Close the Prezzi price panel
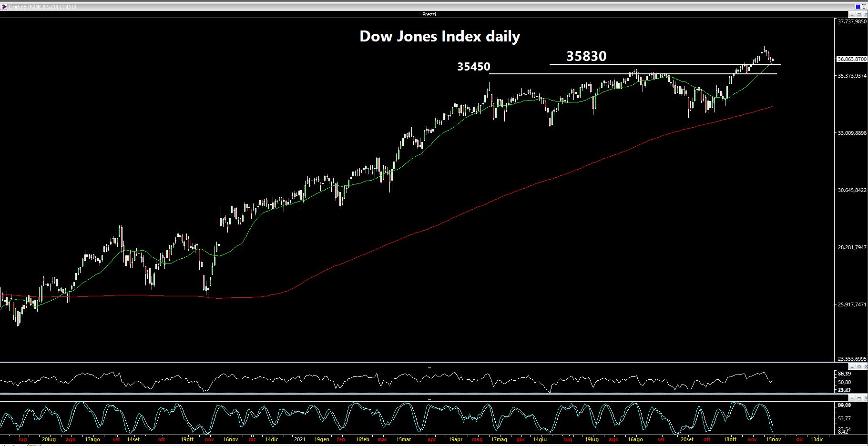 pos(865,14)
